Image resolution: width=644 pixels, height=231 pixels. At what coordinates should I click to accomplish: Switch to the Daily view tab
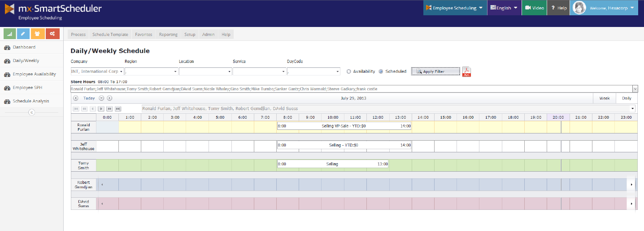pos(627,98)
